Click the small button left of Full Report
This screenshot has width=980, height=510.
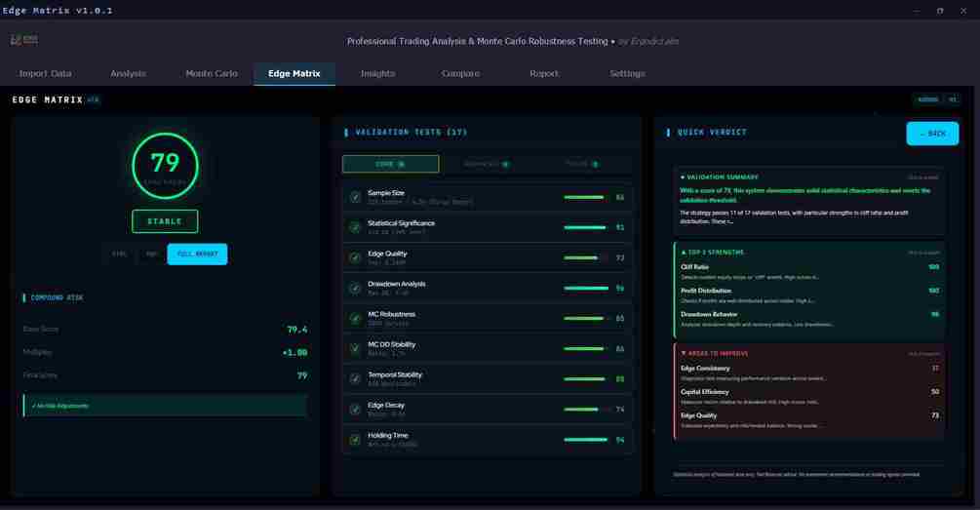[x=150, y=255]
